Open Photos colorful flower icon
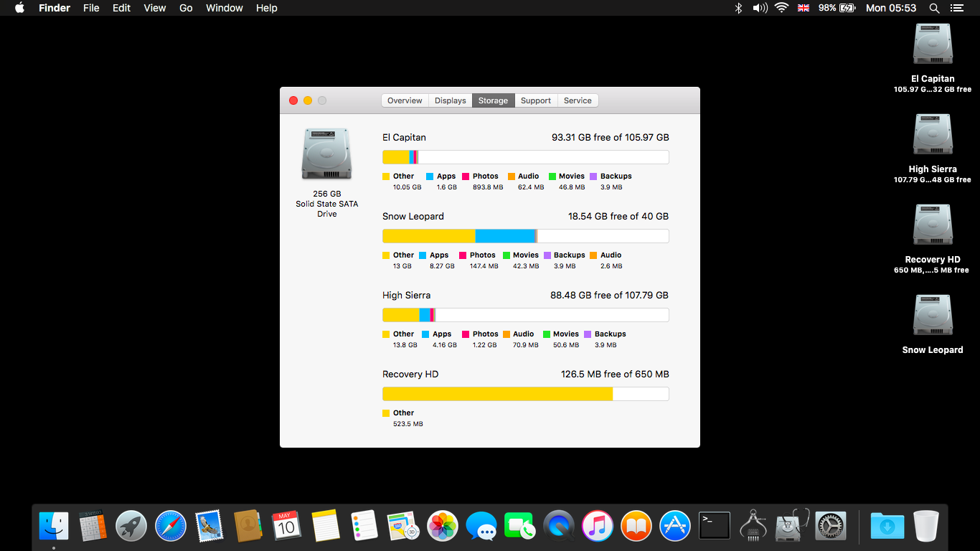 click(443, 526)
